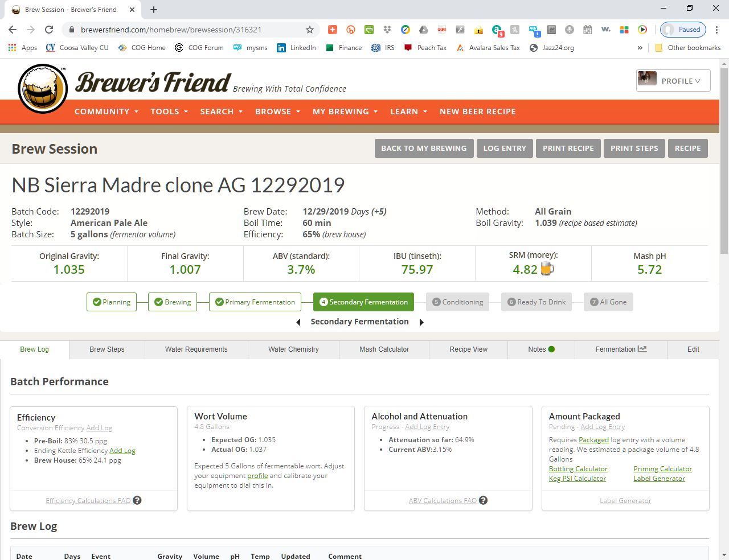Open the Dropbox extension icon
Viewport: 729px width, 560px height.
click(387, 30)
